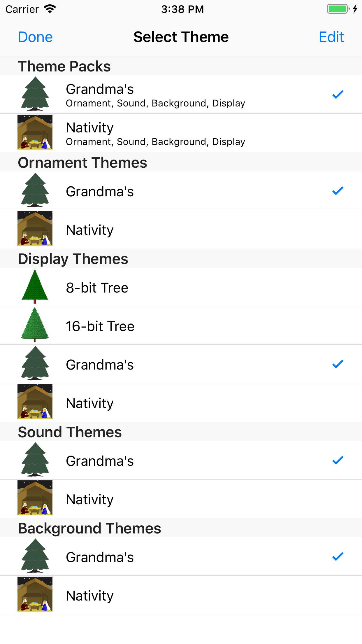Viewport: 362px width, 644px height.
Task: Tap checkmark on Grandma's ornament theme
Action: tap(338, 191)
